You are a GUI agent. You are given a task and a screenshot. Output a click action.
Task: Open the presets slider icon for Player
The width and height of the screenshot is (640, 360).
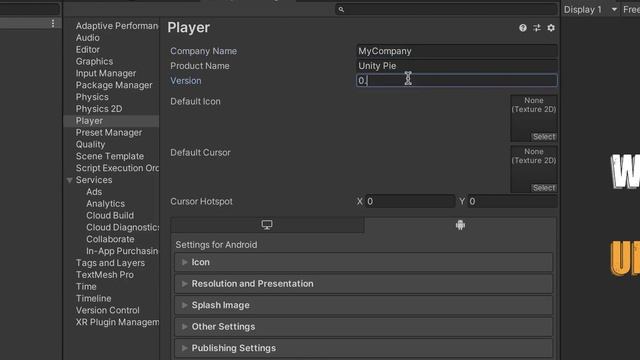(x=537, y=28)
